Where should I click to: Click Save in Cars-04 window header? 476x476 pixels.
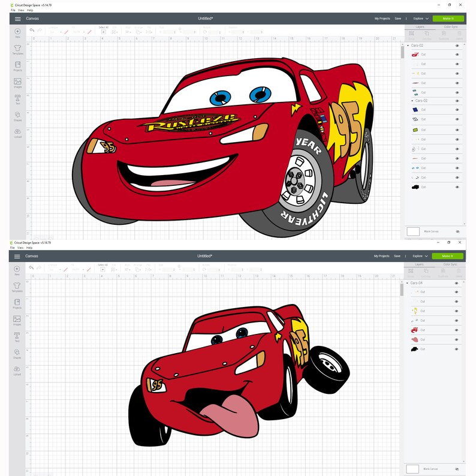click(397, 257)
